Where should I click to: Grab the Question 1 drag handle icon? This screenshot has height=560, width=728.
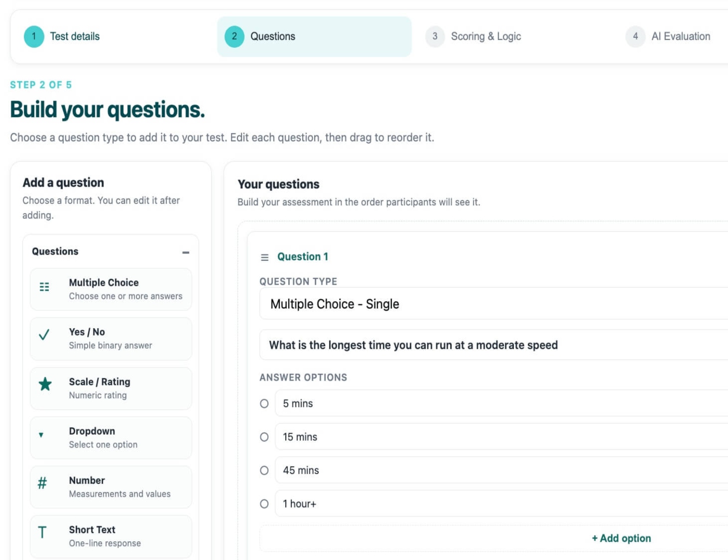(264, 257)
